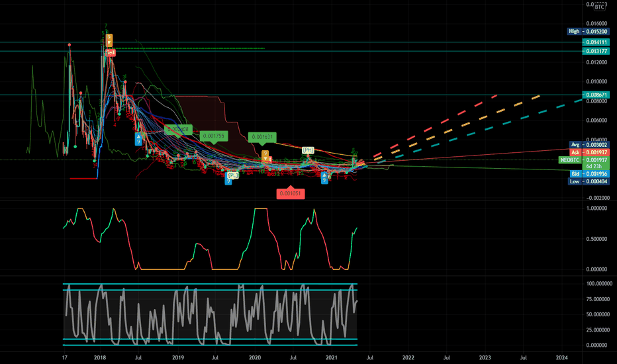The width and height of the screenshot is (617, 364).
Task: Click the [PH] pivot high marker
Action: (308, 150)
